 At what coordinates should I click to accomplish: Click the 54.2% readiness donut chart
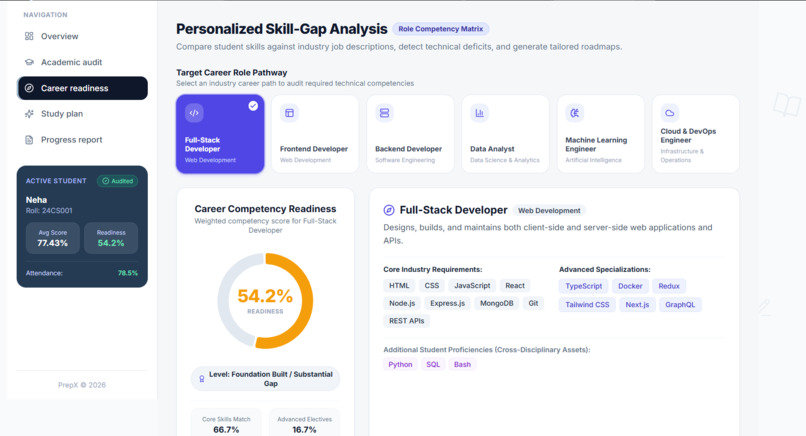click(x=265, y=301)
